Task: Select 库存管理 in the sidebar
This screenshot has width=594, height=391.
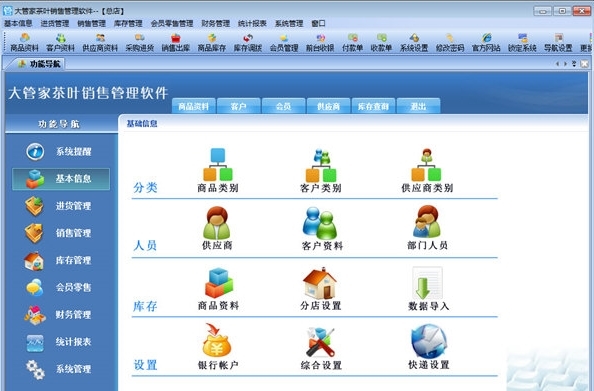Action: coord(61,260)
